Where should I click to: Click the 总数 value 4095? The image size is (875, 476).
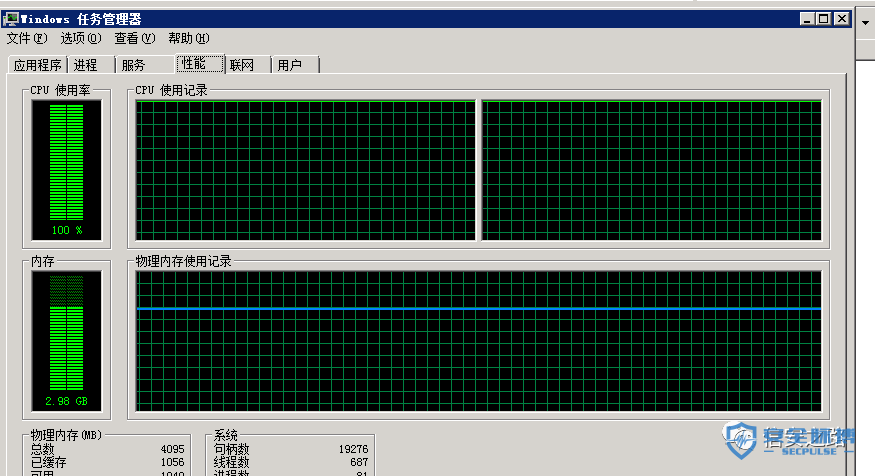[172, 449]
